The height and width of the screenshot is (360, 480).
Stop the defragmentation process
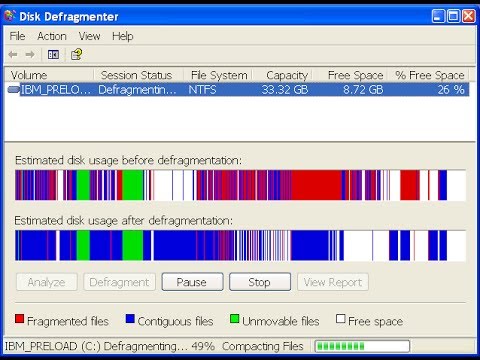pos(260,282)
